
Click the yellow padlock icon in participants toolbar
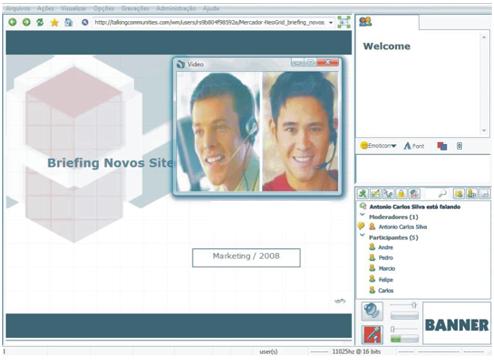(401, 193)
